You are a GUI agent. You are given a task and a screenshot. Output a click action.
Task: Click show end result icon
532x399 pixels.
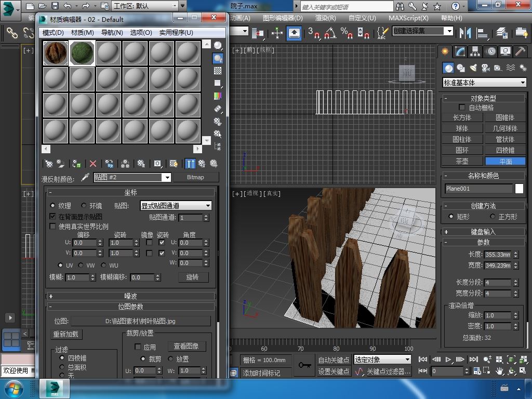coord(190,164)
